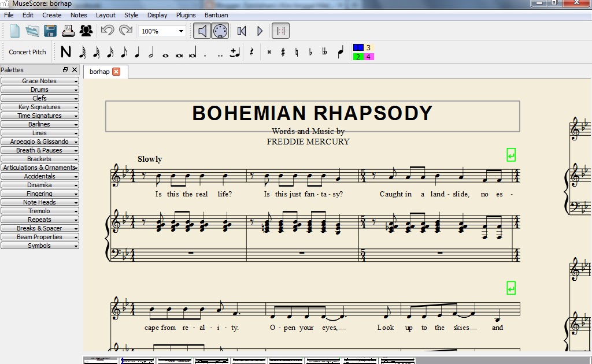Select the double whole note duration
592x364 pixels.
coord(179,55)
